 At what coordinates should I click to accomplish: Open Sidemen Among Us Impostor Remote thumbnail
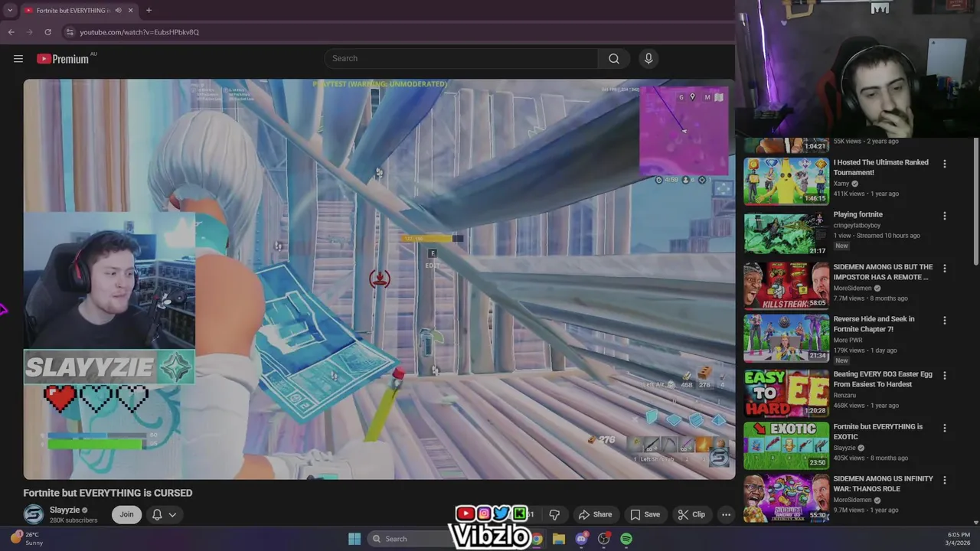786,285
